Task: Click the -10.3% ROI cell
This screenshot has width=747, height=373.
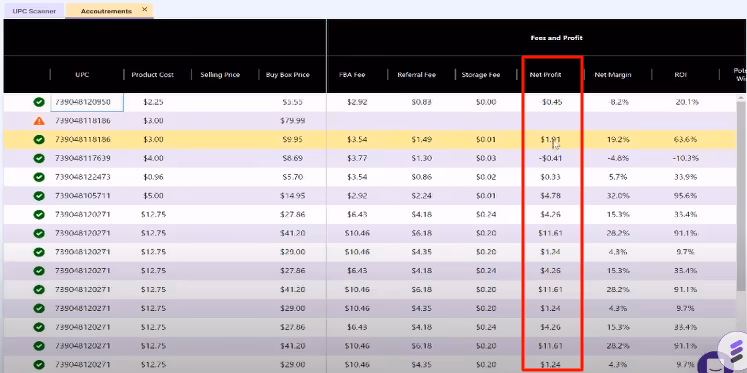Action: [686, 158]
